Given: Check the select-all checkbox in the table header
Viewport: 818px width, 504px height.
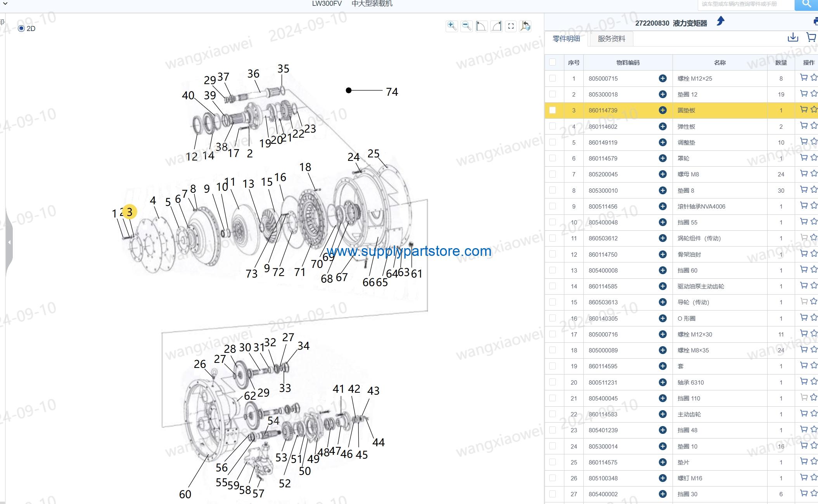Looking at the screenshot, I should [x=553, y=62].
